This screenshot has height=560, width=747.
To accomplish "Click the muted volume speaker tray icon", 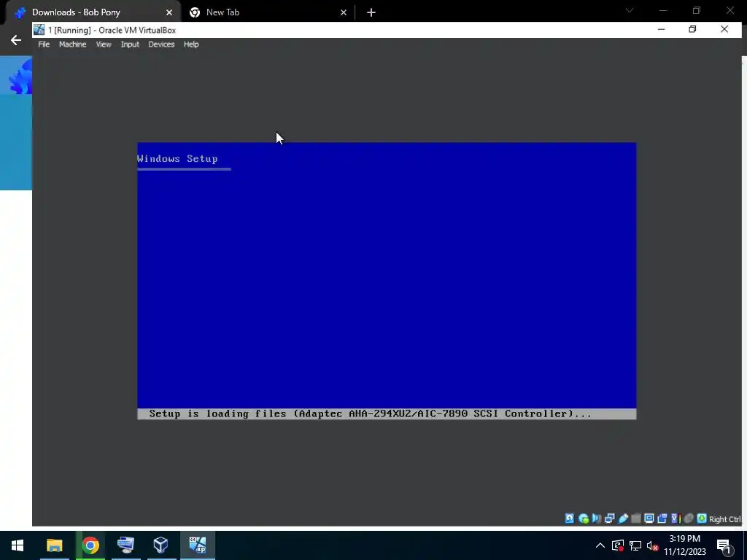I will point(653,545).
